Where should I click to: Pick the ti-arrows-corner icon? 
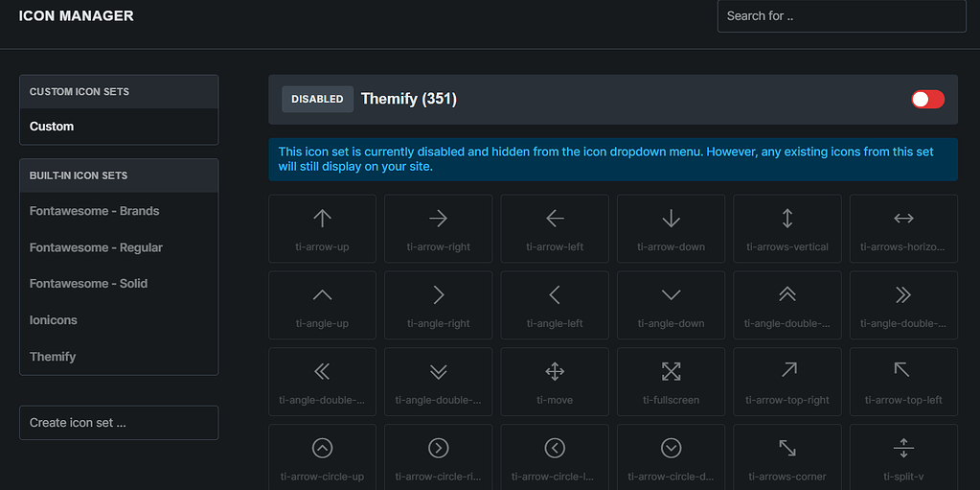click(x=787, y=457)
